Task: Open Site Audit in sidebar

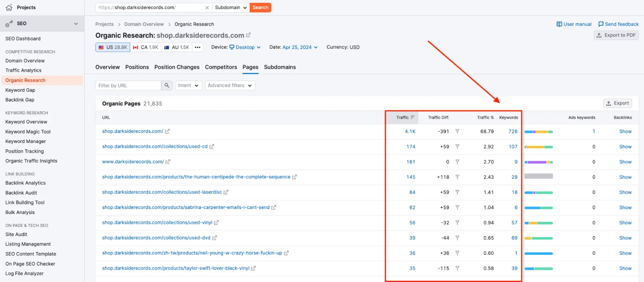Action: (16, 234)
